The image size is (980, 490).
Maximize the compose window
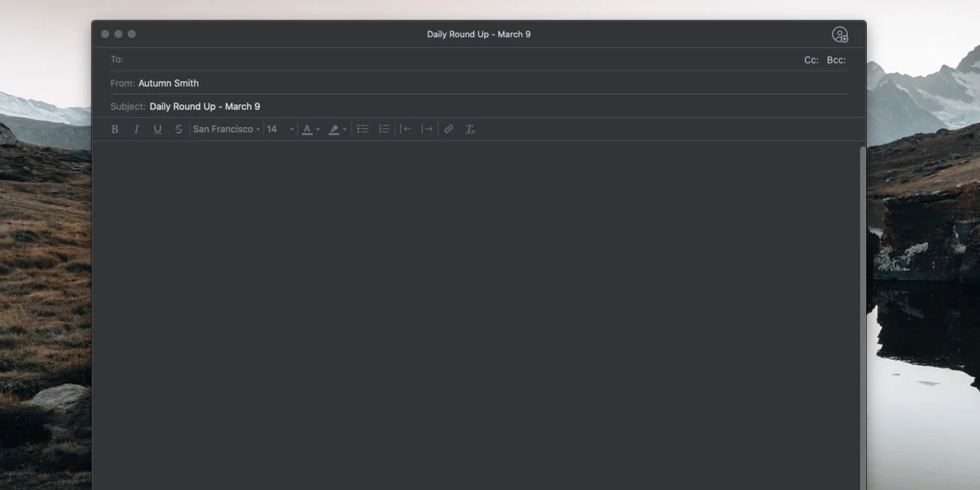[132, 34]
